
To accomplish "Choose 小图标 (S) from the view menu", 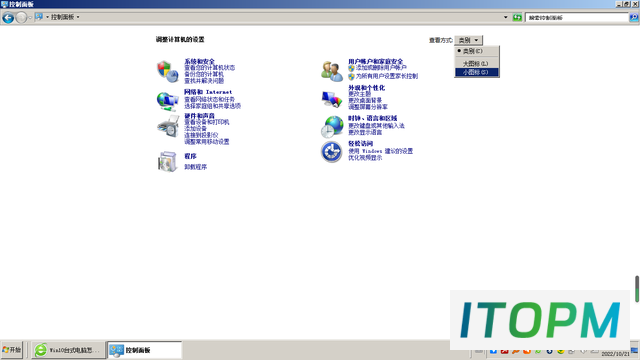I will [x=477, y=72].
